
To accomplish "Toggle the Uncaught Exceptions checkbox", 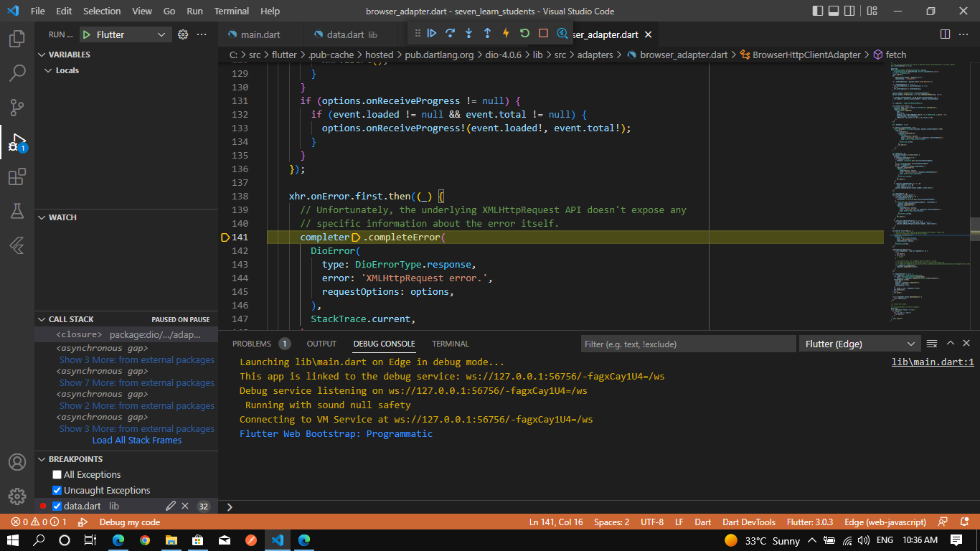I will pyautogui.click(x=57, y=491).
